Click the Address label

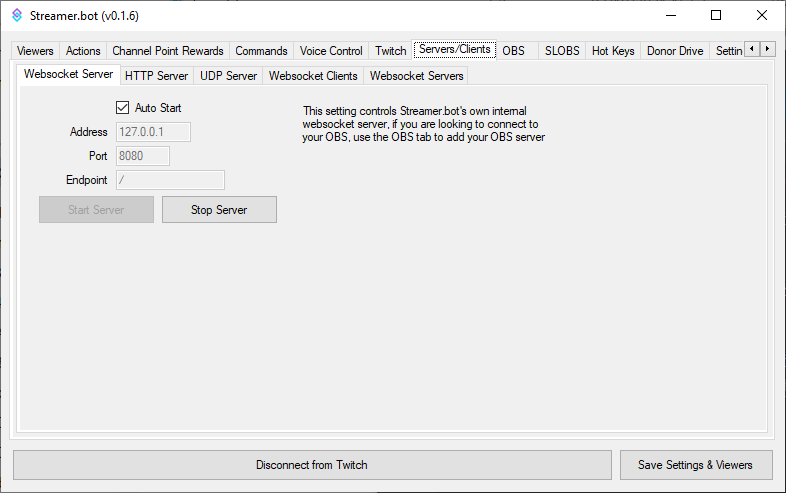tap(89, 132)
